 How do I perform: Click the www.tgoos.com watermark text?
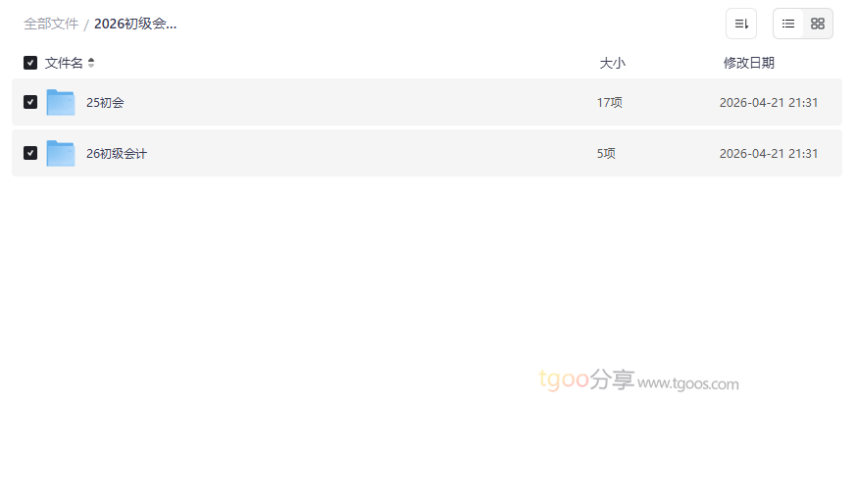tap(688, 384)
